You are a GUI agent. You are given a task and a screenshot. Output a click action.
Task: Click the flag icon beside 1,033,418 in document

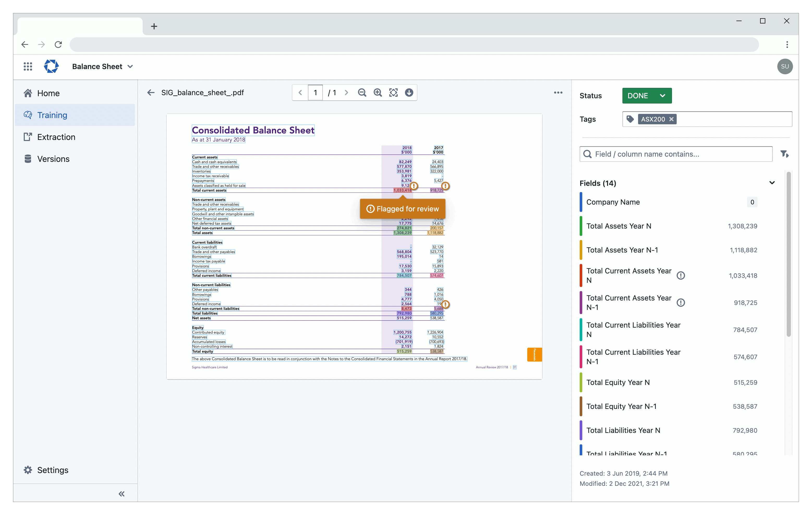[x=414, y=186]
